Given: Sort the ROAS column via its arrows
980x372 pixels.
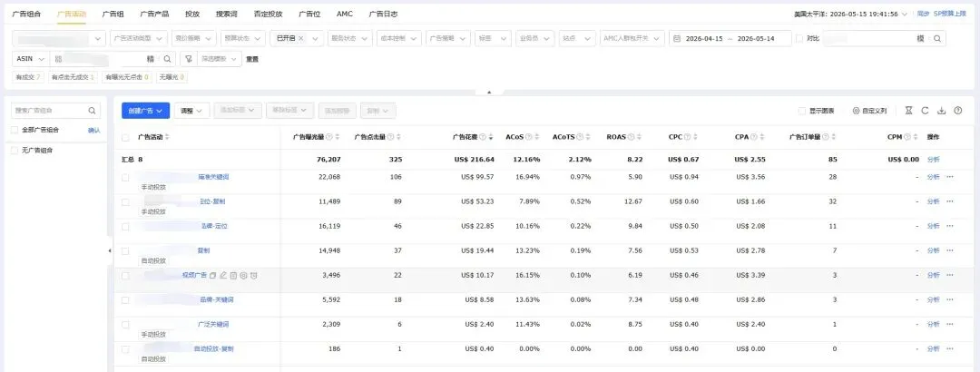Looking at the screenshot, I should (x=638, y=137).
